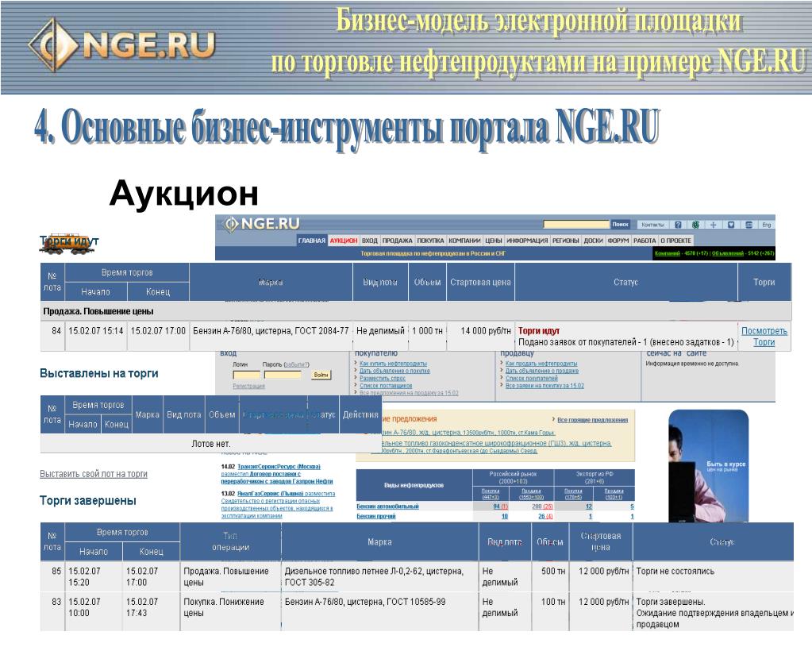812x647 pixels.
Task: Click the 'забыли?' password link
Action: pyautogui.click(x=296, y=364)
